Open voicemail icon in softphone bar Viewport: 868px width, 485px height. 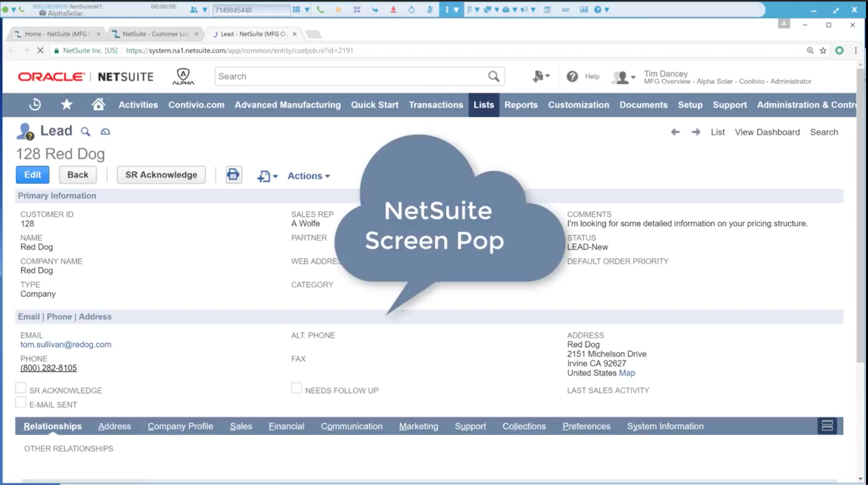565,10
